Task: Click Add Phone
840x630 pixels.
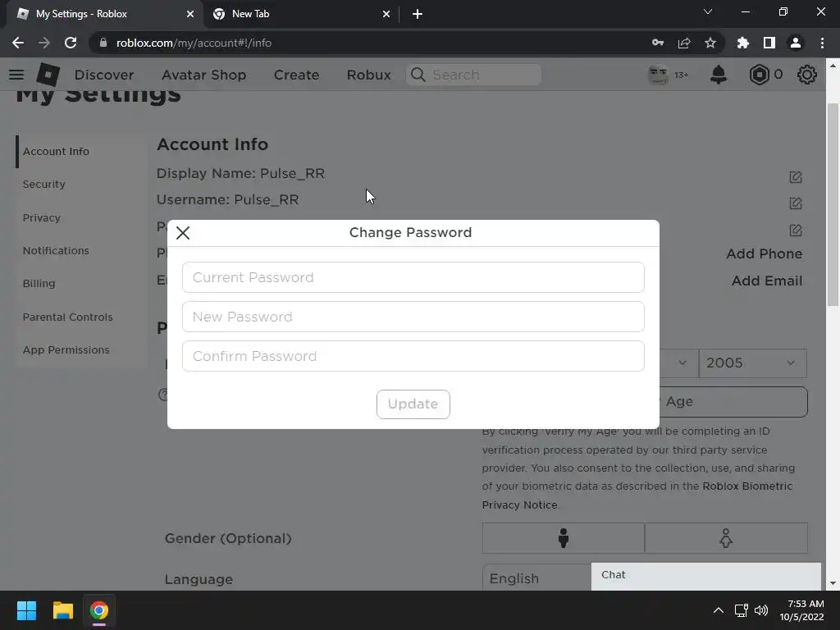Action: click(x=764, y=254)
